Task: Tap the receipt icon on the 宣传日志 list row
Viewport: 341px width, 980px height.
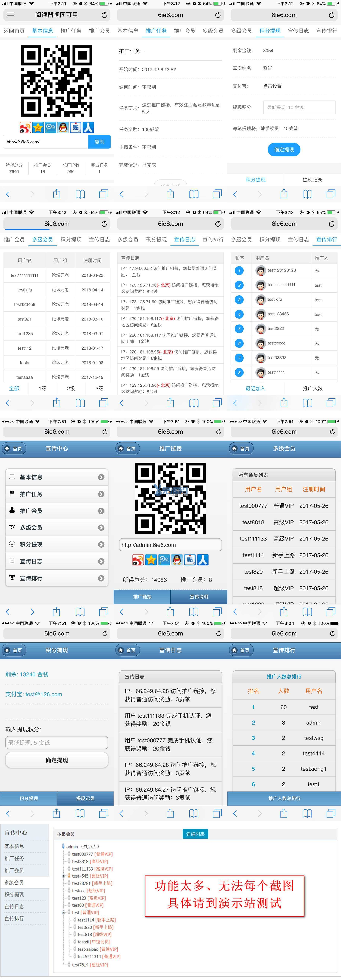Action: tap(12, 560)
